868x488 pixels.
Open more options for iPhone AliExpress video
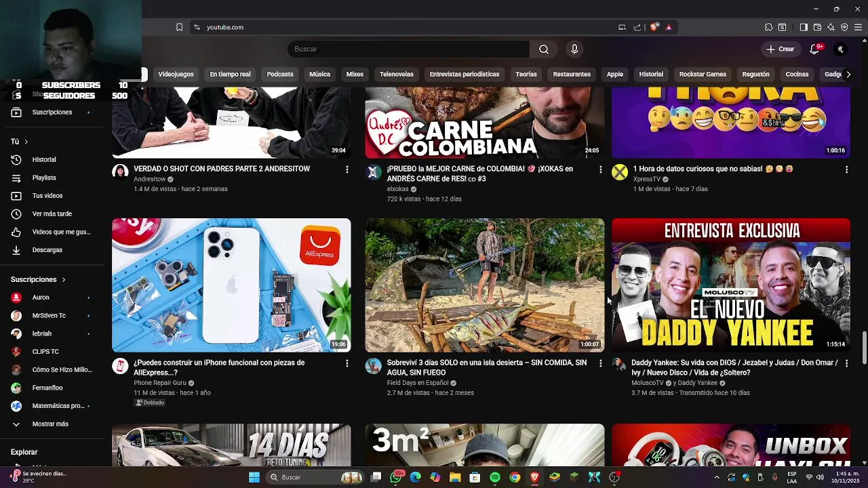pyautogui.click(x=347, y=363)
